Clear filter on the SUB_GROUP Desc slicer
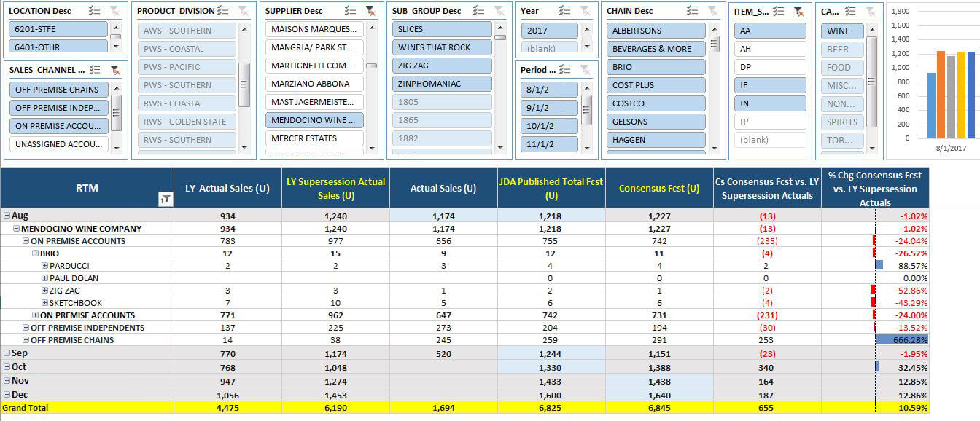This screenshot has width=980, height=421. point(499,11)
